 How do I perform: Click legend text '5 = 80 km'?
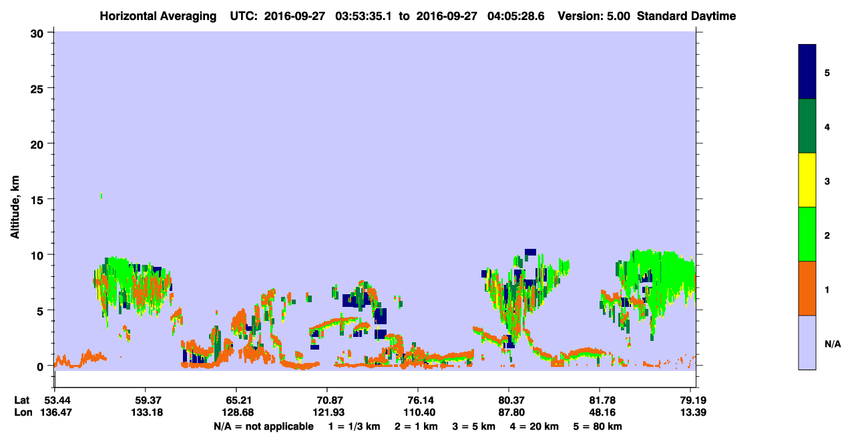click(598, 426)
